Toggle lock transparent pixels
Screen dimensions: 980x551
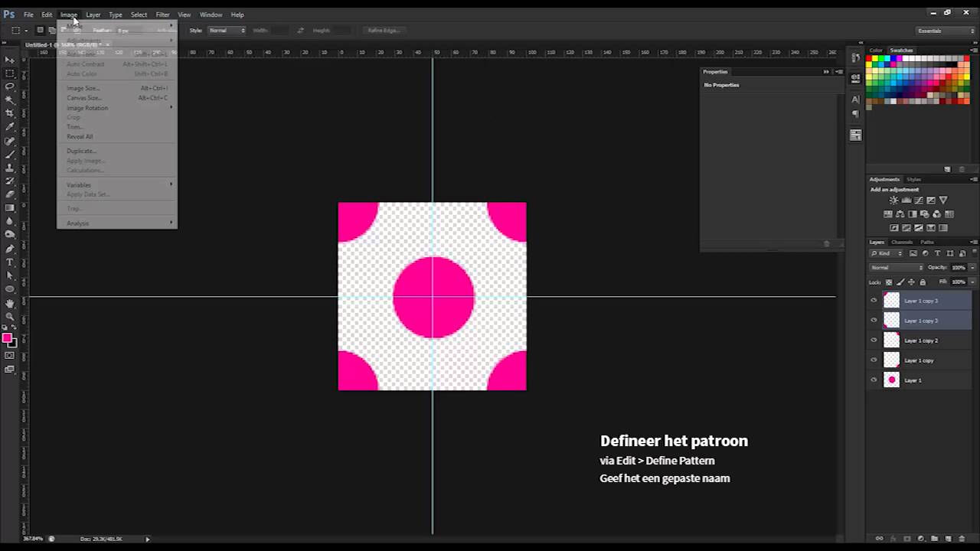coord(889,282)
